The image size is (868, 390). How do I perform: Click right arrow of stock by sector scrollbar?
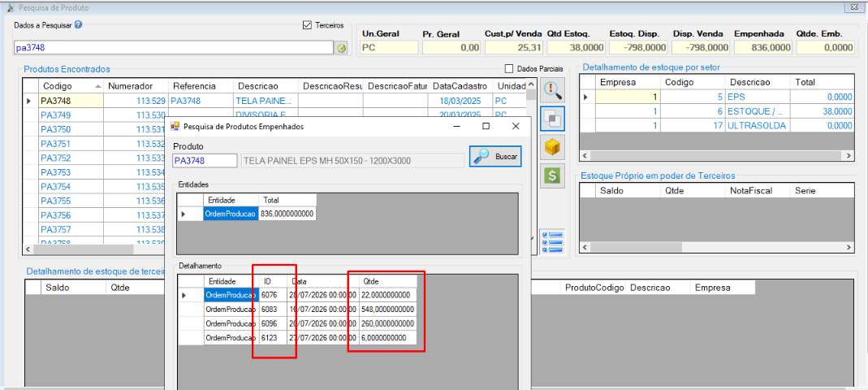(849, 156)
